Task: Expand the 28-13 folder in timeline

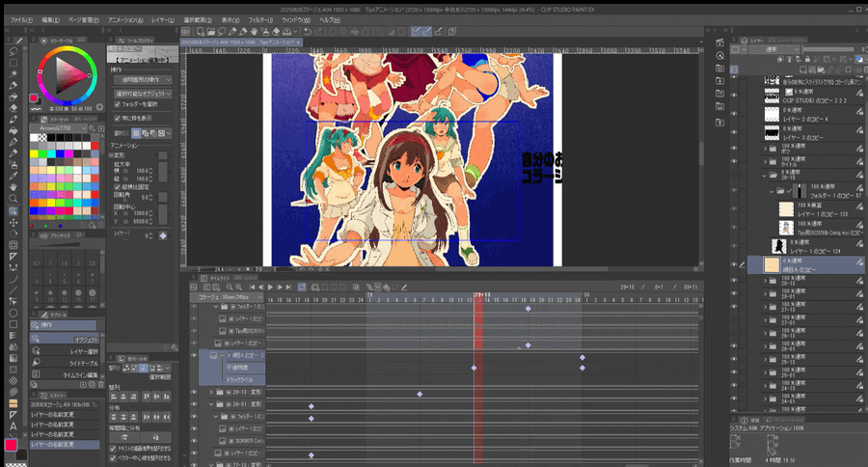Action: click(x=210, y=393)
